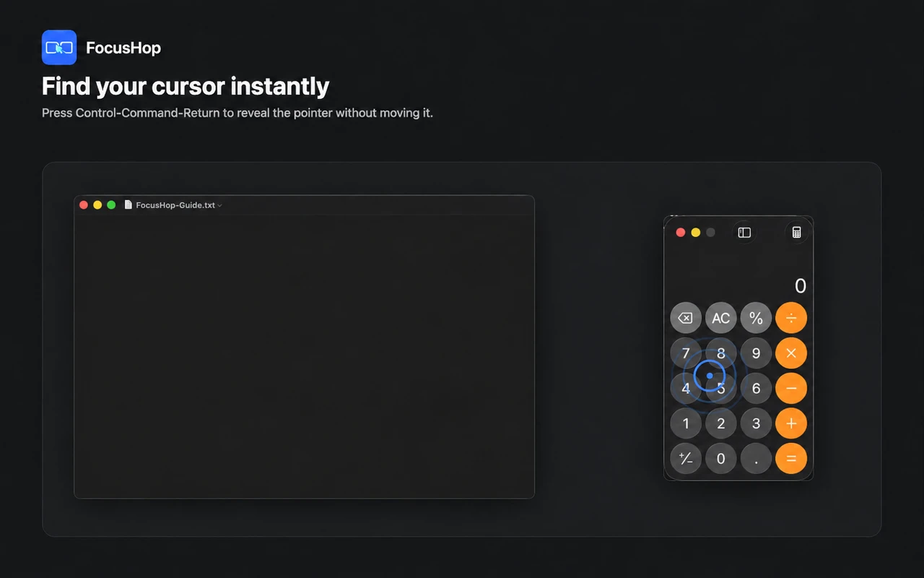Open the Calculator mode selector icon
The height and width of the screenshot is (578, 924).
pos(797,233)
